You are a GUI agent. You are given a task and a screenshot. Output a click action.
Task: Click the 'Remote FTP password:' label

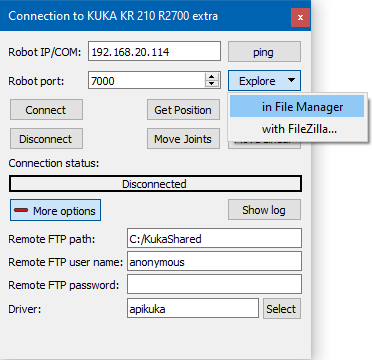[64, 285]
